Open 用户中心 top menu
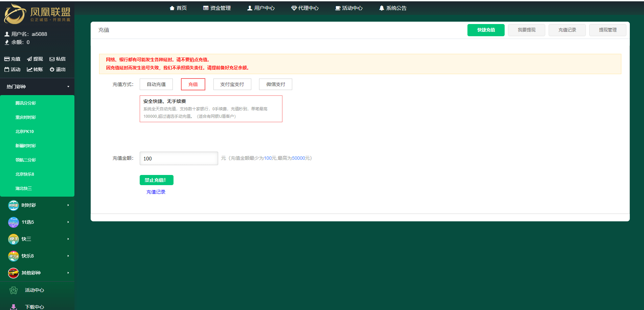The image size is (644, 310). click(x=261, y=8)
